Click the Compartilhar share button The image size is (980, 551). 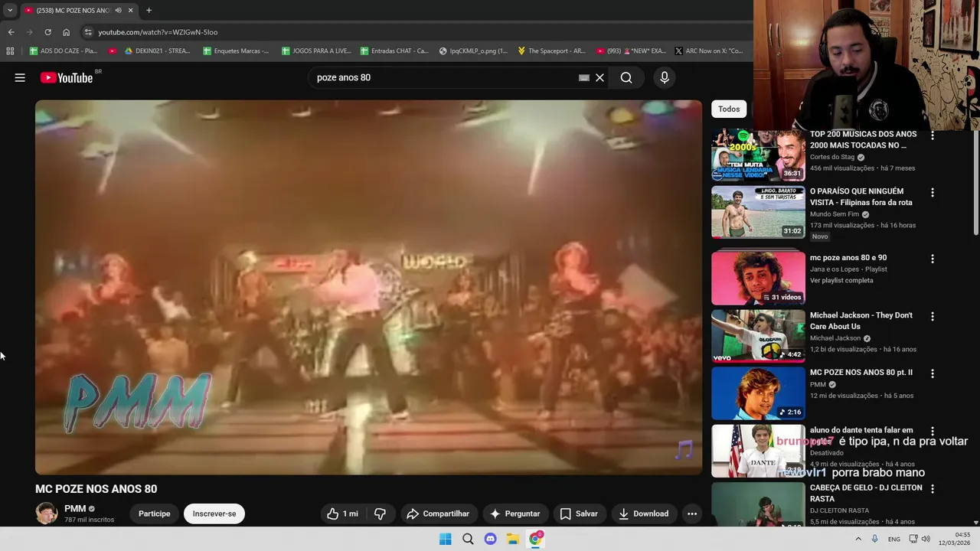[438, 514]
